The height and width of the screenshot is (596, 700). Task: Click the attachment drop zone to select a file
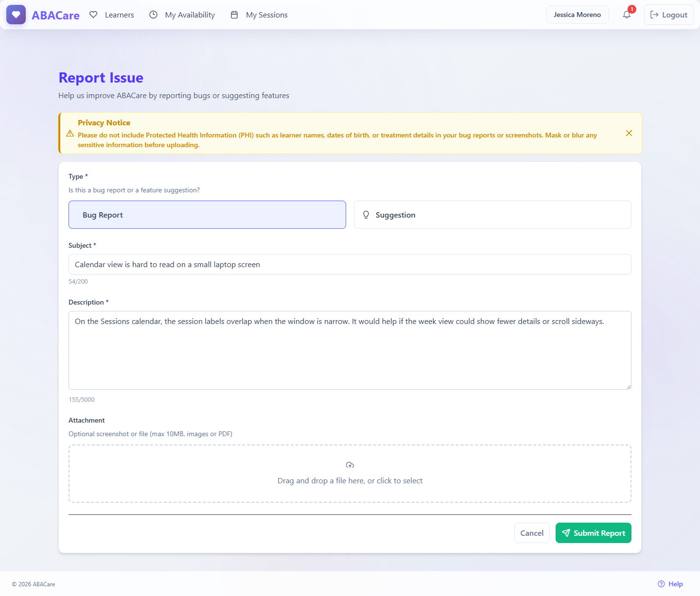(x=350, y=474)
